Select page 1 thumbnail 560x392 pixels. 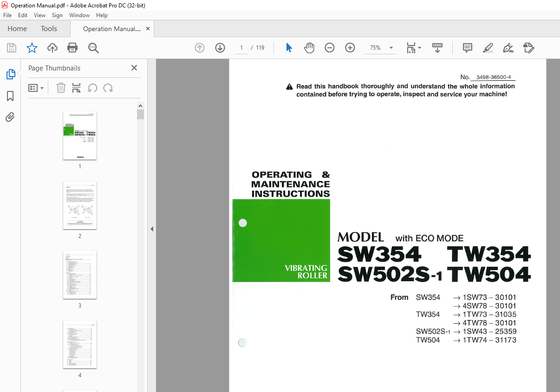click(80, 136)
